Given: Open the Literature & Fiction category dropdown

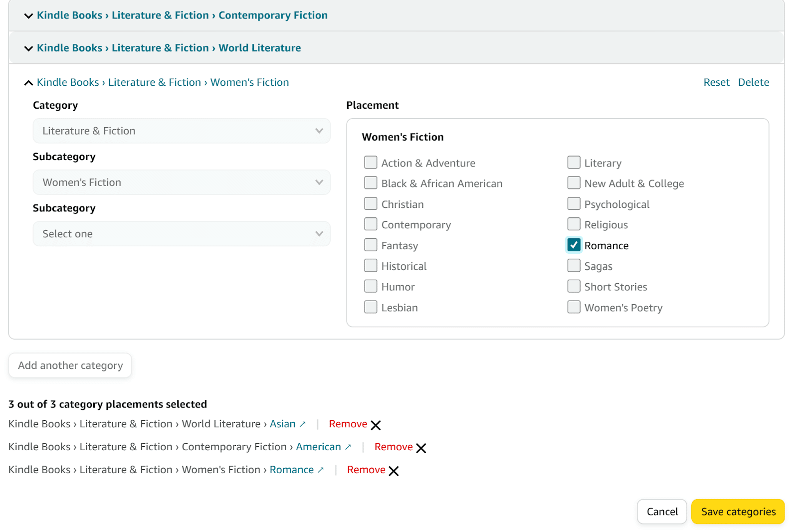Looking at the screenshot, I should [x=181, y=131].
